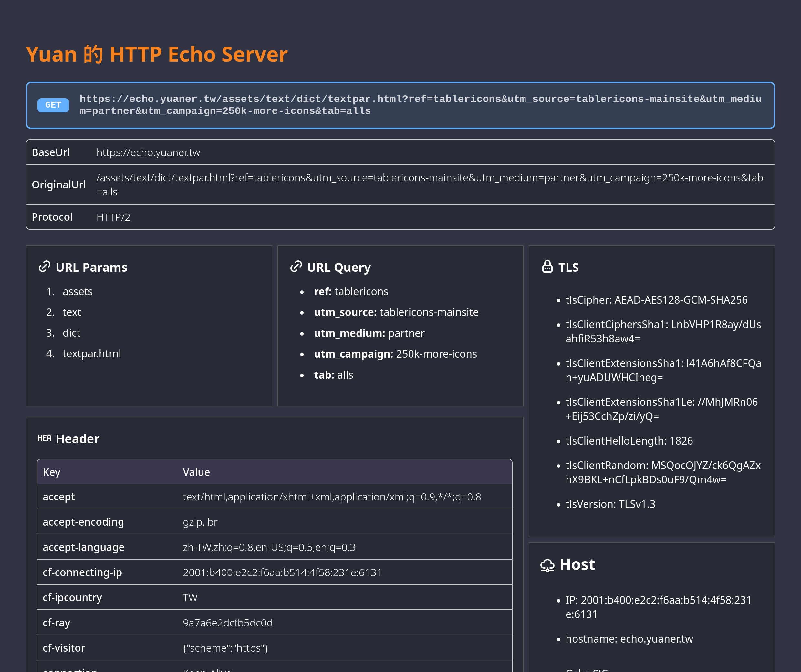Click the tlsCipher AEAD-AES128-GCM-SHA256 entry
This screenshot has width=801, height=672.
click(656, 300)
